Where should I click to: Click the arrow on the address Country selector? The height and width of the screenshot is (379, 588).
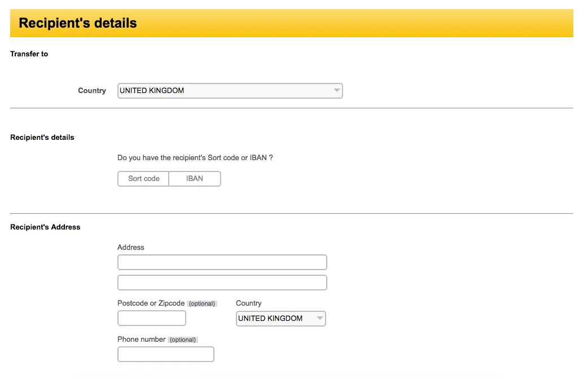320,319
